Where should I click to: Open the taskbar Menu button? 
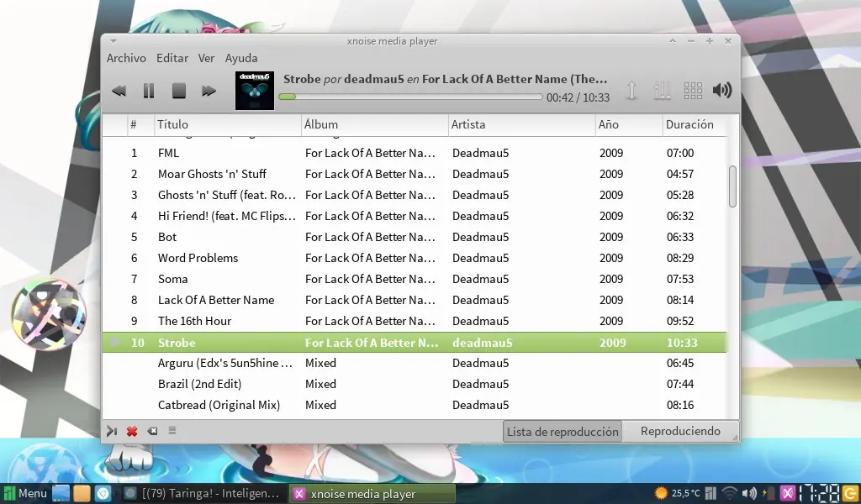coord(26,494)
